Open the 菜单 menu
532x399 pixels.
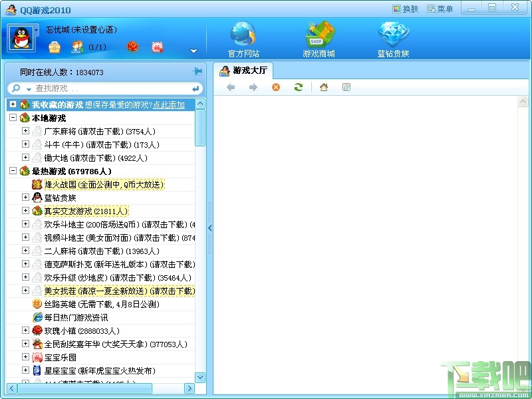(440, 9)
